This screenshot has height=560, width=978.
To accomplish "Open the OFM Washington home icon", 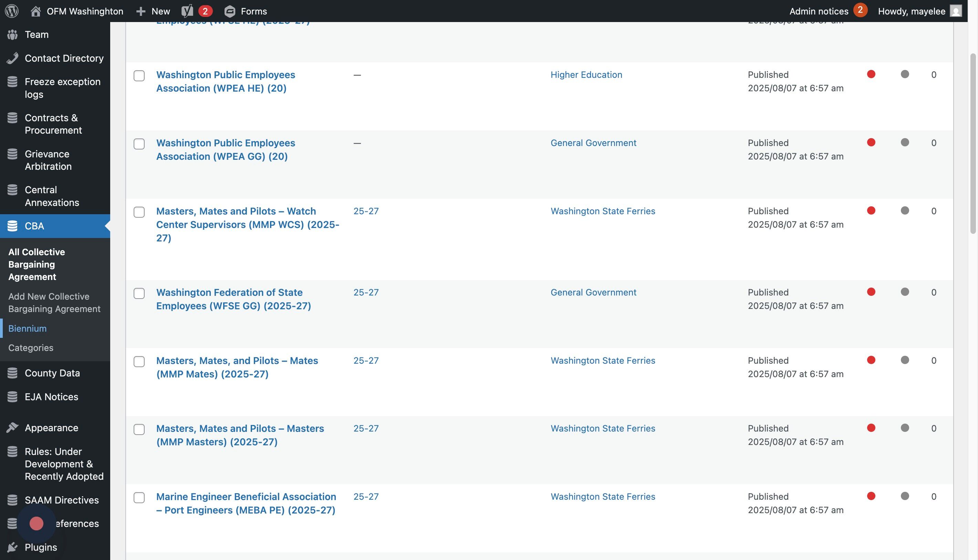I will pos(36,11).
